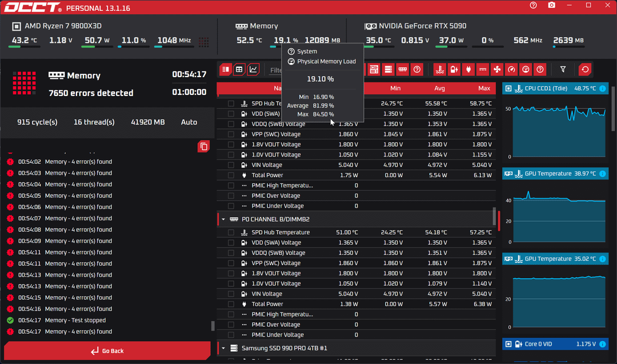The image size is (617, 364).
Task: Sort by the Max column header
Action: pos(484,89)
